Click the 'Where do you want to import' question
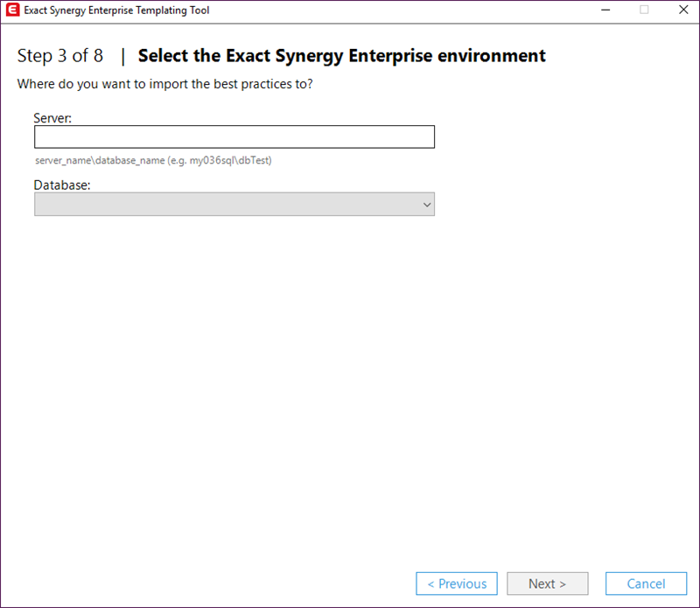 165,84
